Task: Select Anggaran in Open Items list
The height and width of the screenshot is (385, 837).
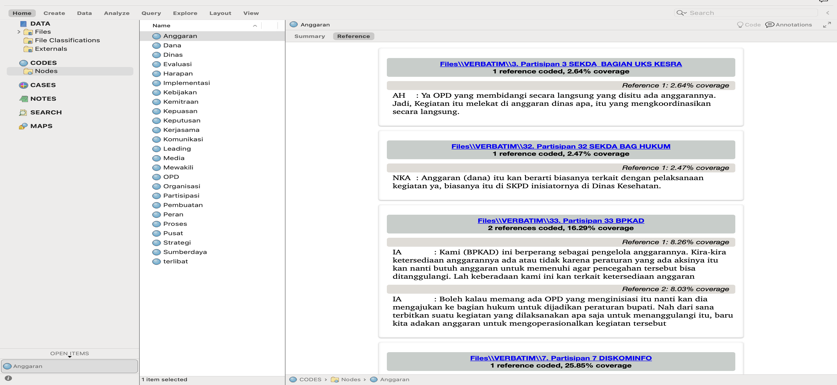Action: pos(69,366)
